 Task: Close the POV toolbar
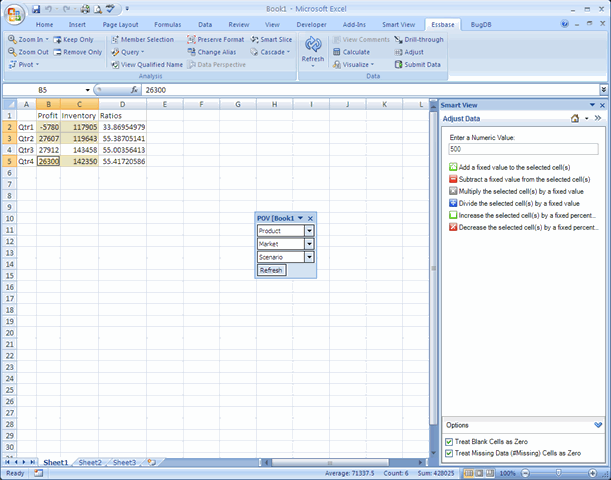310,219
